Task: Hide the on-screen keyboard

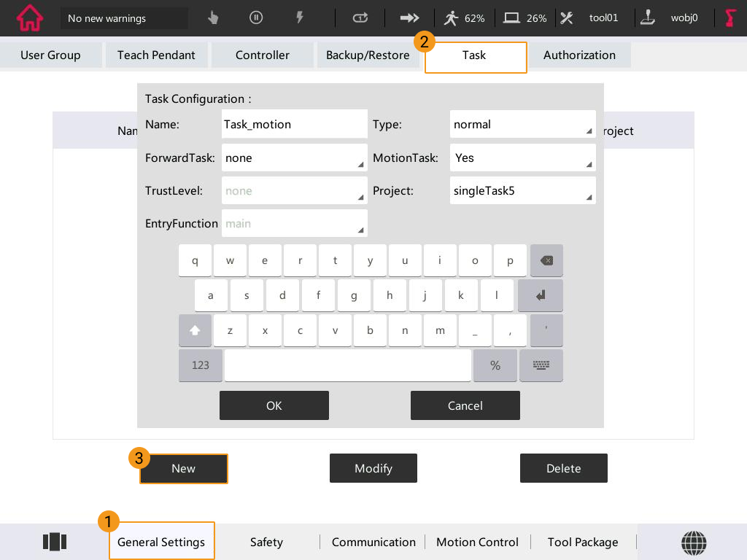Action: [541, 365]
